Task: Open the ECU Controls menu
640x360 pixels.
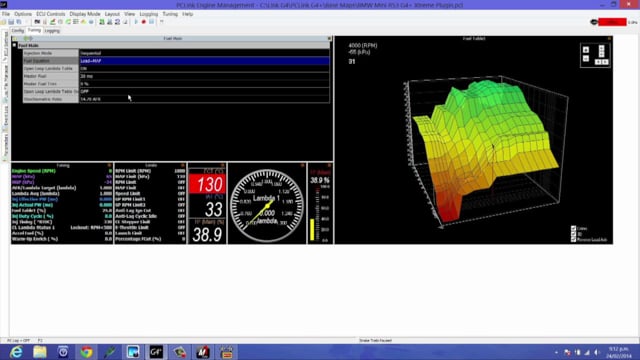Action: [51, 14]
